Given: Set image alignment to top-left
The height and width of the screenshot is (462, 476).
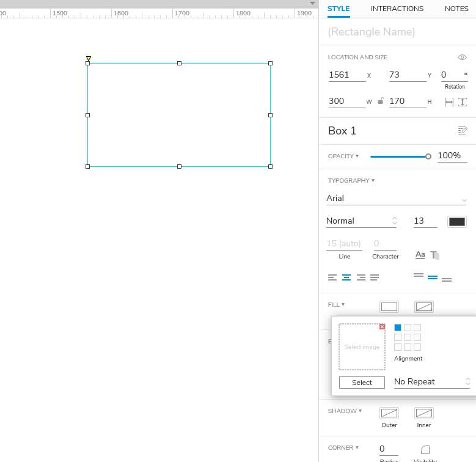Looking at the screenshot, I should (x=398, y=328).
